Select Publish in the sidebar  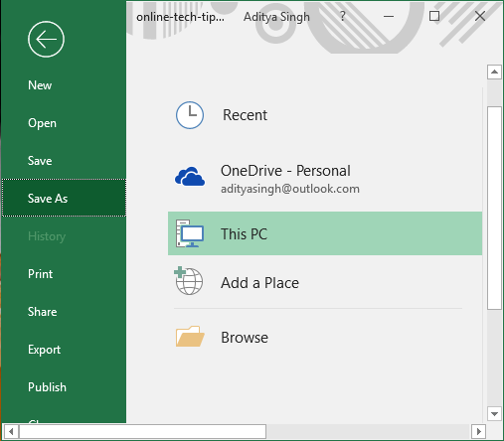point(47,387)
